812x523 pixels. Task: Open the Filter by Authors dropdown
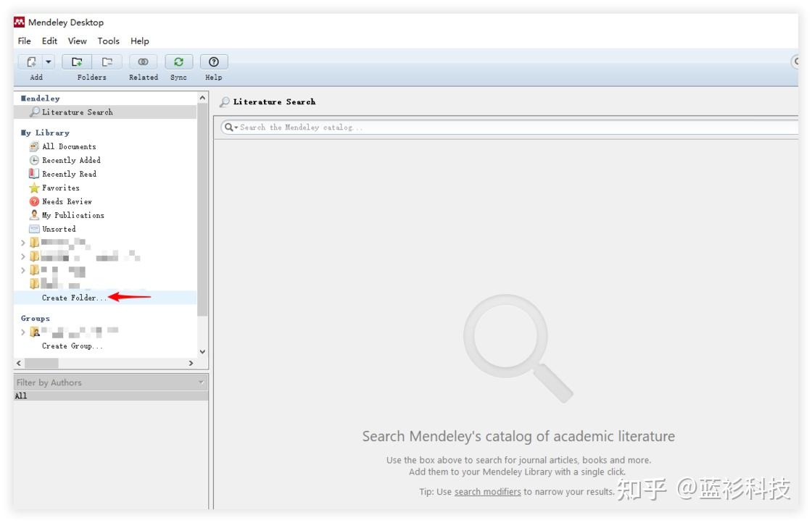[x=111, y=382]
